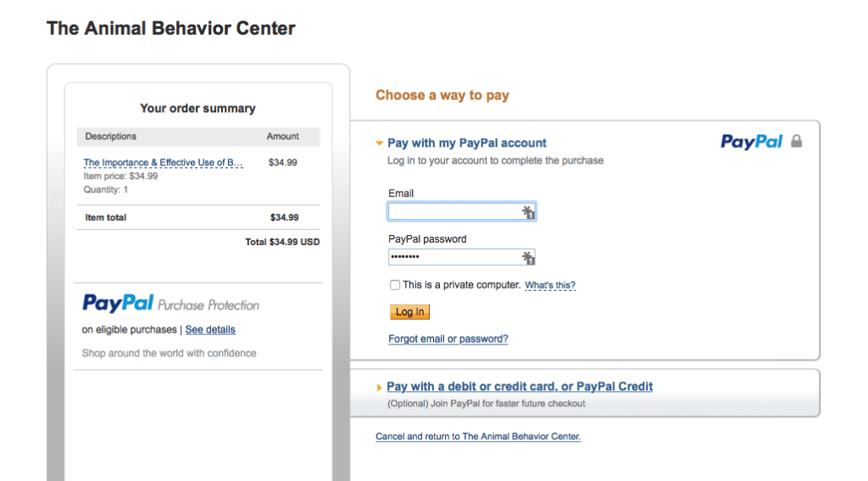Collapse 'Pay with my PayPal account' arrow

(x=380, y=143)
